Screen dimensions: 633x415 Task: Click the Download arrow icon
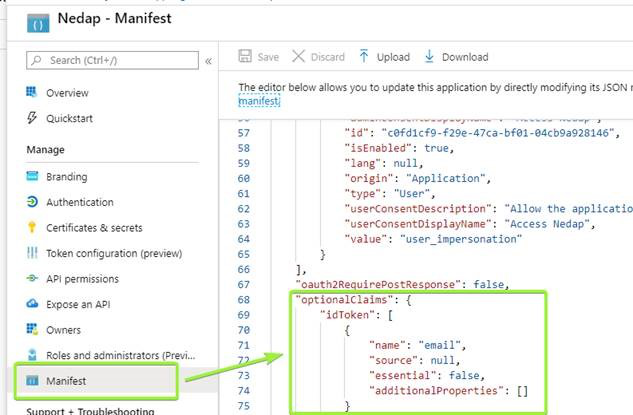click(x=429, y=56)
